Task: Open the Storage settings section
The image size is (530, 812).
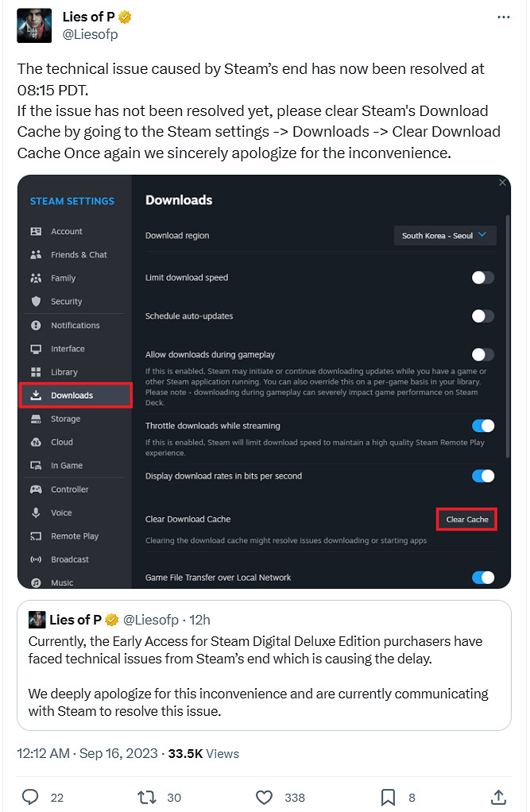Action: [x=65, y=419]
